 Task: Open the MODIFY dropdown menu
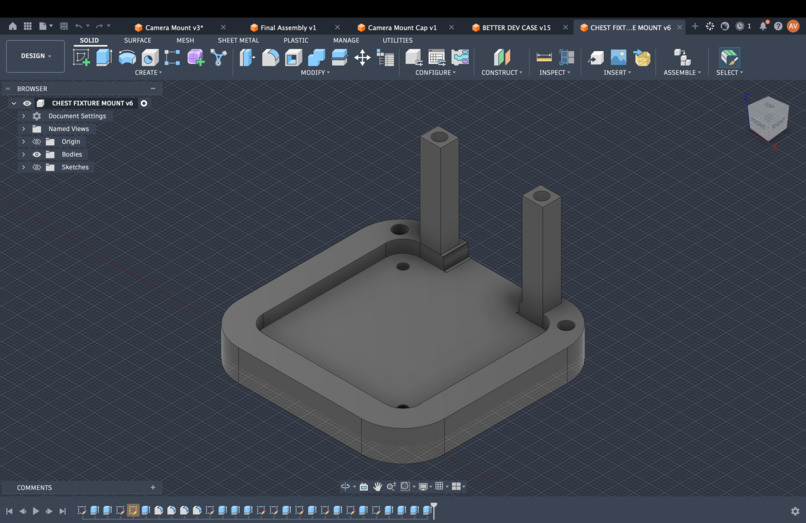[x=315, y=73]
